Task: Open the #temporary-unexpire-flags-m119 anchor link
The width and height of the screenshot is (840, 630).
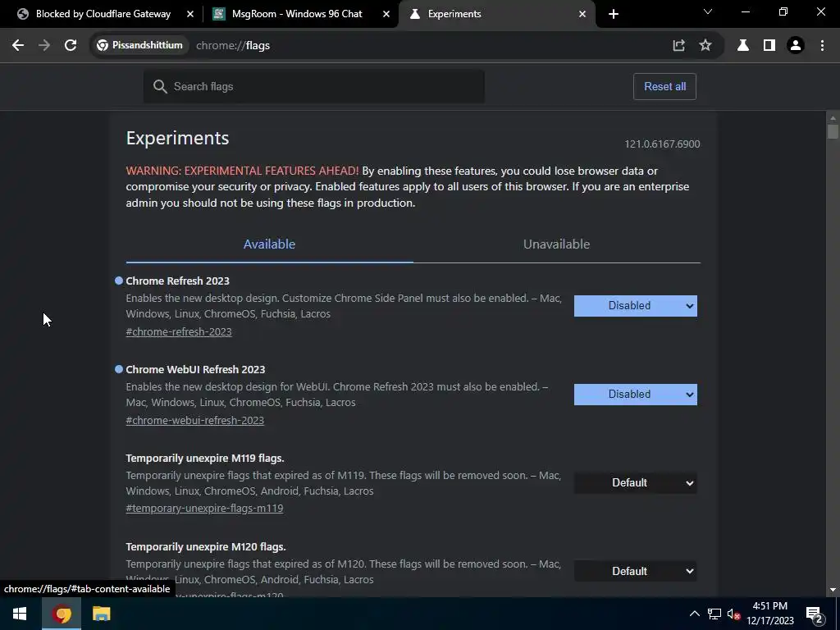Action: [204, 509]
